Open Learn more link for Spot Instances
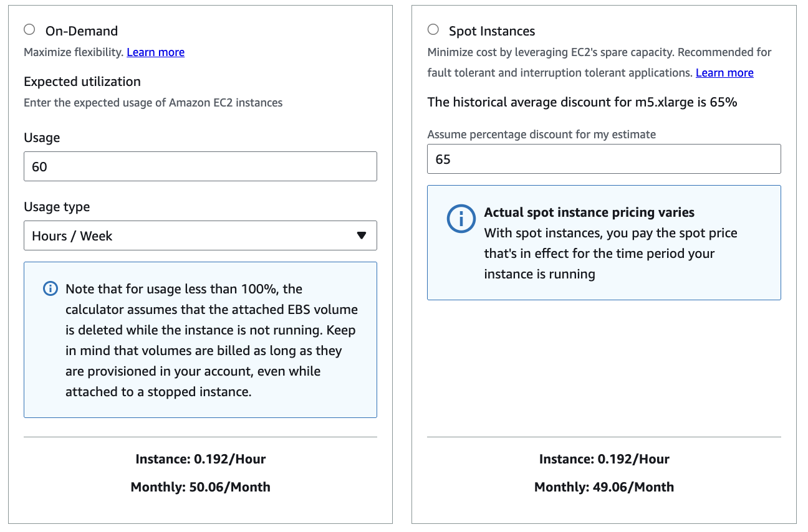The width and height of the screenshot is (808, 532). [724, 73]
